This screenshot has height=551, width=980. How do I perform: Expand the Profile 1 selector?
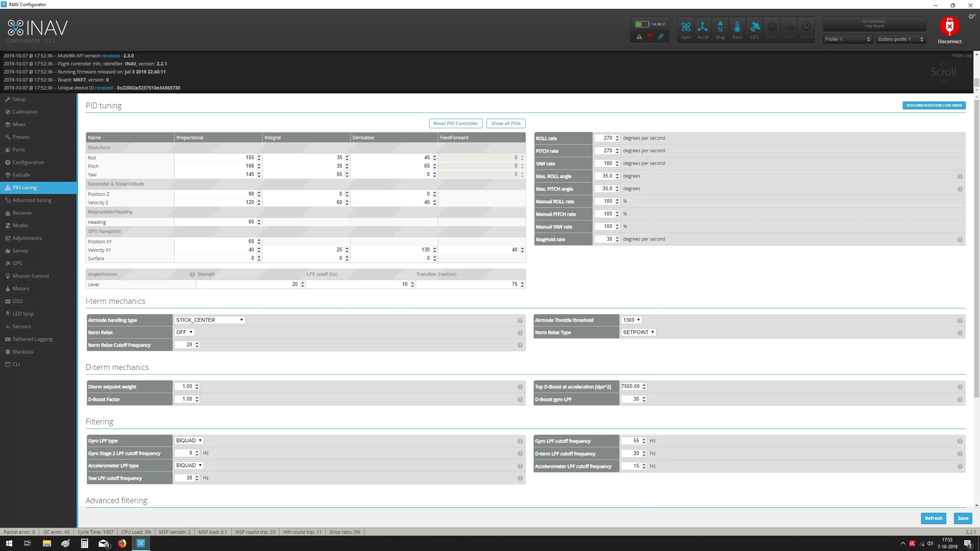pyautogui.click(x=848, y=39)
